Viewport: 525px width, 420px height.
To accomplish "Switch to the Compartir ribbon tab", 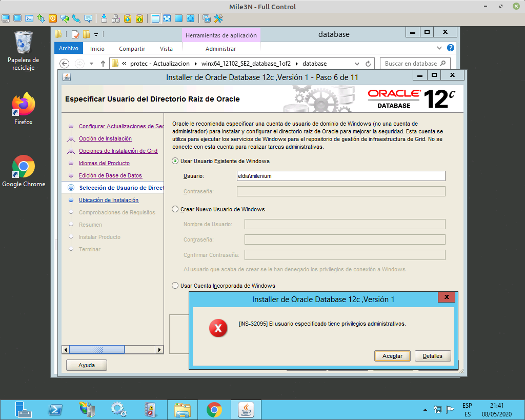I will click(132, 48).
